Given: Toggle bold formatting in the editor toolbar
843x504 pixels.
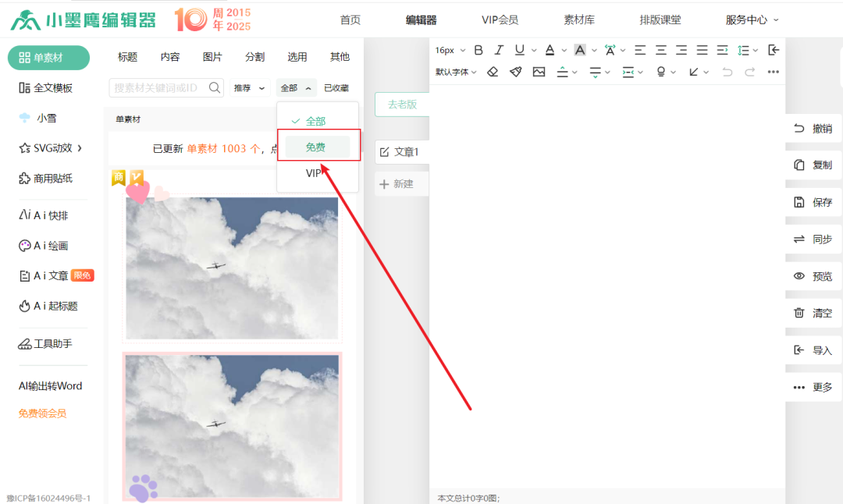Looking at the screenshot, I should click(478, 50).
